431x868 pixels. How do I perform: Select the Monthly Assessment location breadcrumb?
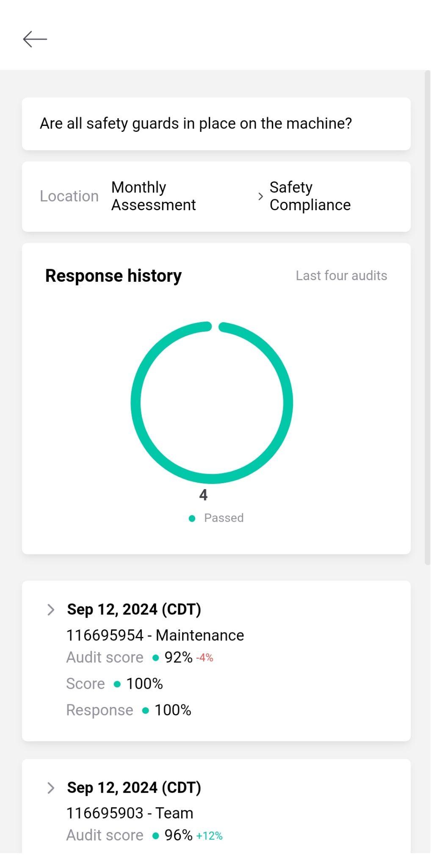pyautogui.click(x=153, y=196)
